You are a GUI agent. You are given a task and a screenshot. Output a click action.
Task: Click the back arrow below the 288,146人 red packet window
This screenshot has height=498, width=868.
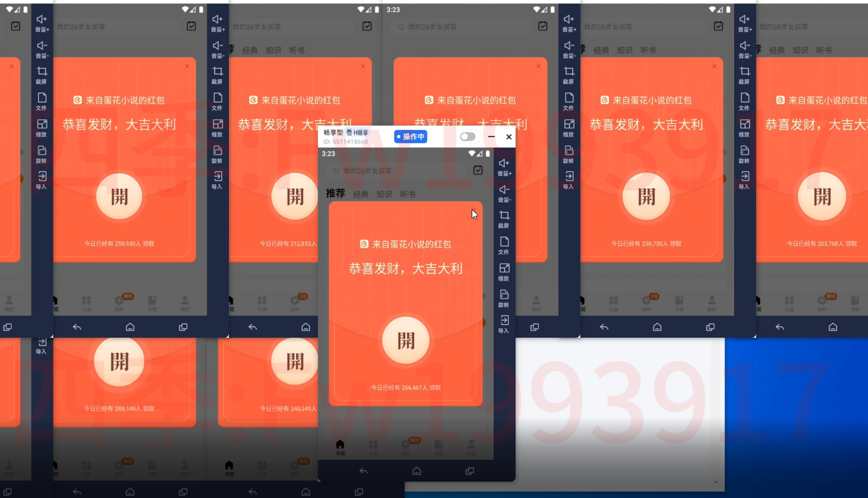pos(77,492)
